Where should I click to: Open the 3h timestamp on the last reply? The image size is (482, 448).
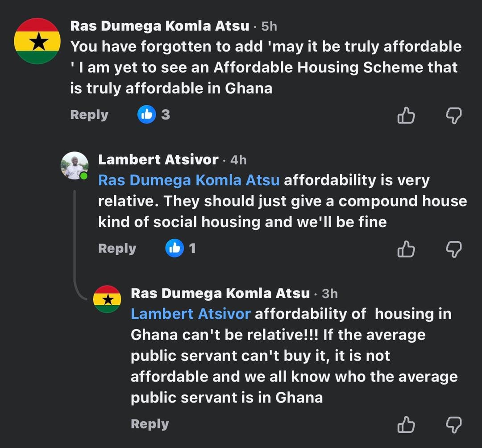pos(330,294)
